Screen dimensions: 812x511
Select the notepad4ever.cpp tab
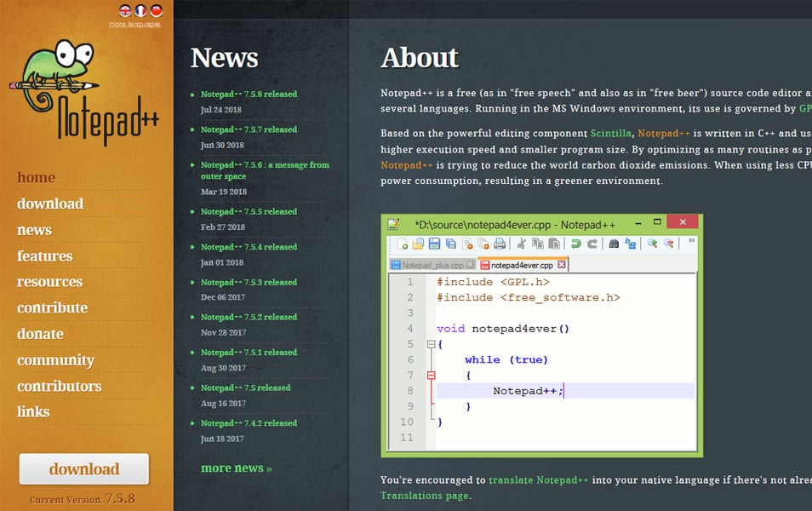[x=523, y=266]
